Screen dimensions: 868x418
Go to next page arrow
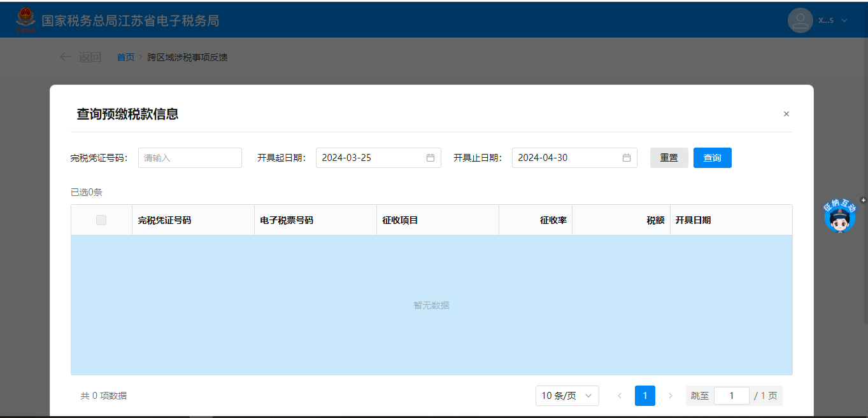pos(670,396)
